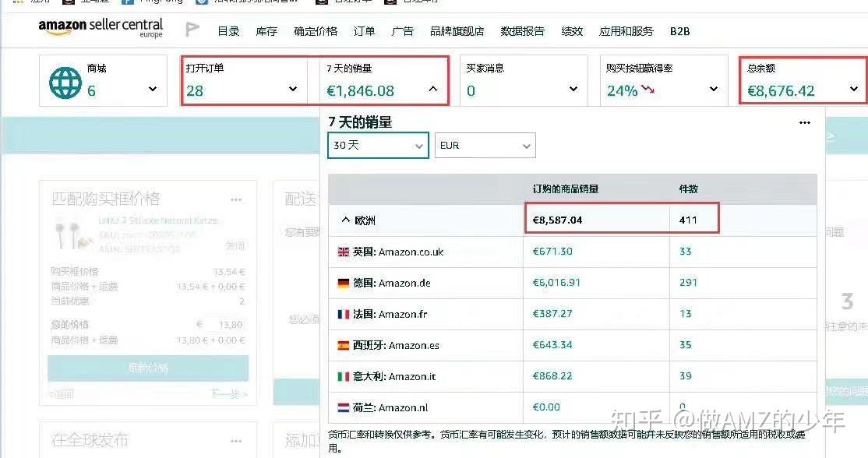This screenshot has width=868, height=458.
Task: Open 英国: Amazon.co.uk marketplace link
Action: pyautogui.click(x=399, y=252)
